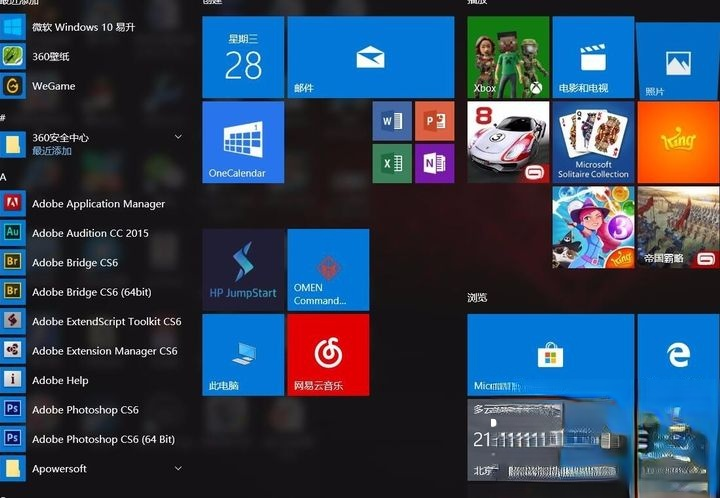This screenshot has height=498, width=720.
Task: Open the Microsoft Store tile
Action: [551, 355]
